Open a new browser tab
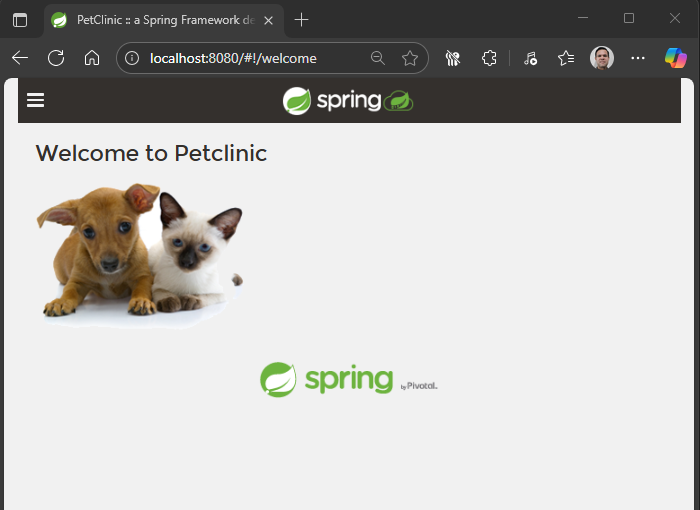The width and height of the screenshot is (700, 510). 301,20
